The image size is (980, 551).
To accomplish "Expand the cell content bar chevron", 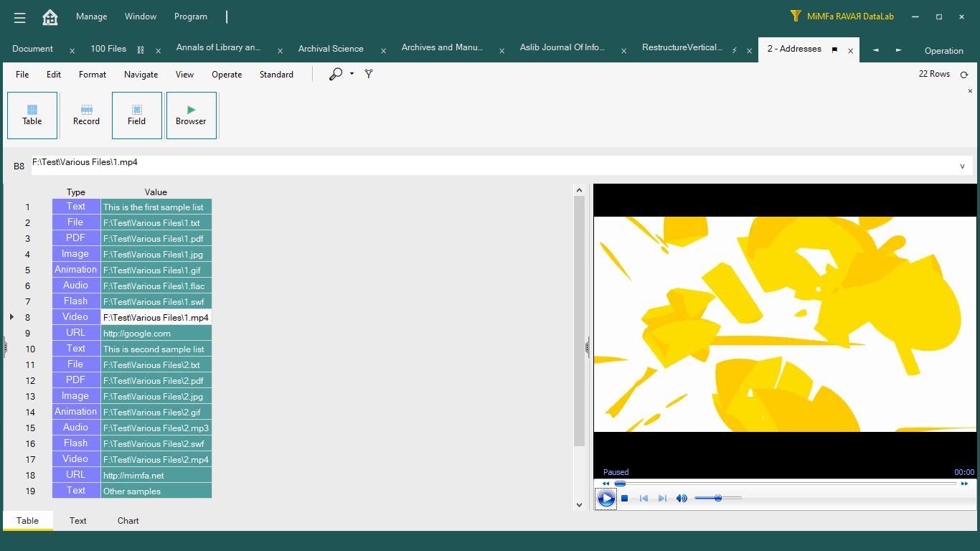I will coord(962,166).
